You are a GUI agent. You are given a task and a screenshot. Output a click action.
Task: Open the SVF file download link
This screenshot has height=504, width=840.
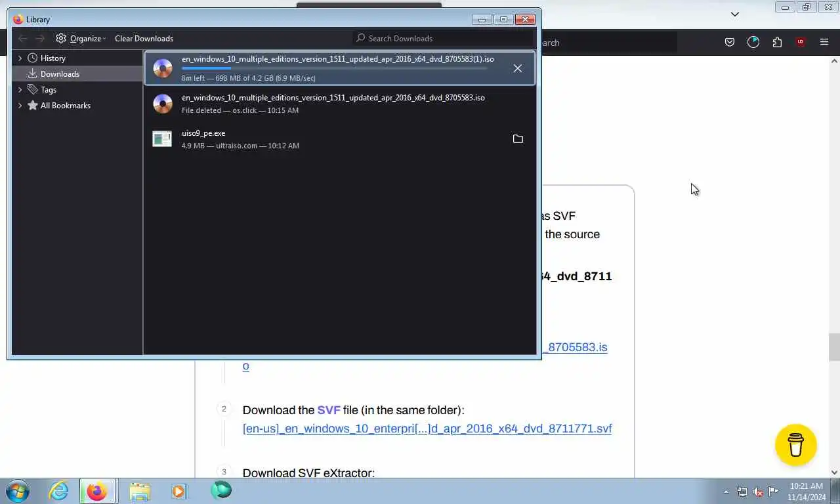[427, 429]
